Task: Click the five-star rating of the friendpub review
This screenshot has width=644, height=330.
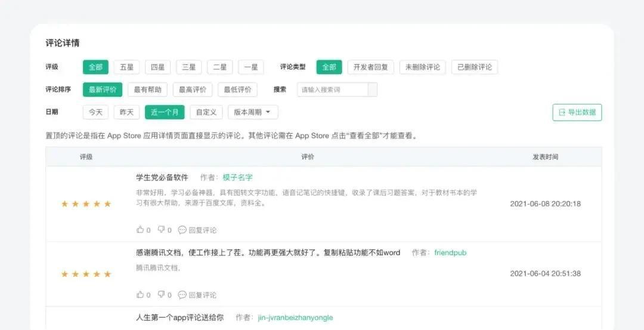Action: click(86, 274)
